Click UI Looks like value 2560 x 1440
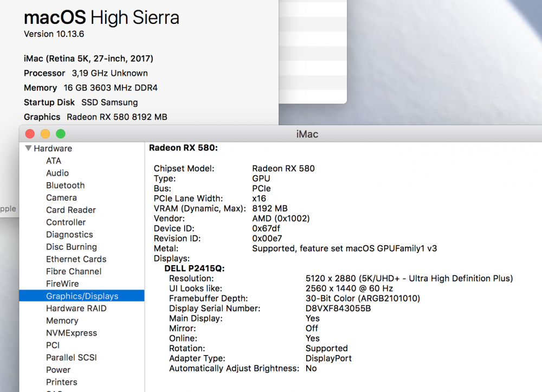 tap(350, 288)
